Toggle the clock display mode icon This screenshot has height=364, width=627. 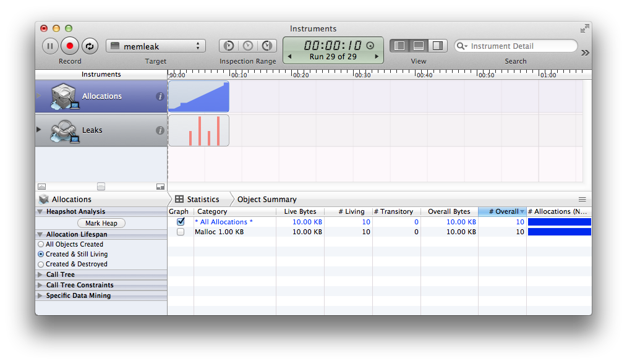pos(370,46)
